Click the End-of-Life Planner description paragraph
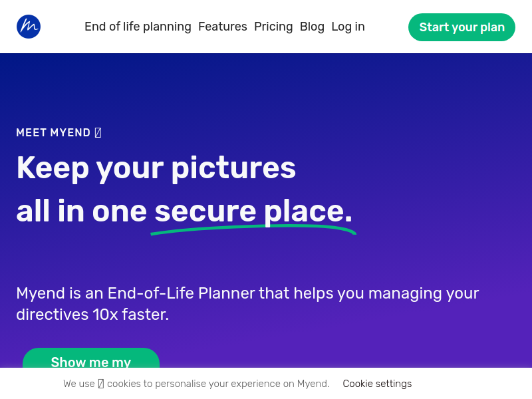 pos(247,304)
